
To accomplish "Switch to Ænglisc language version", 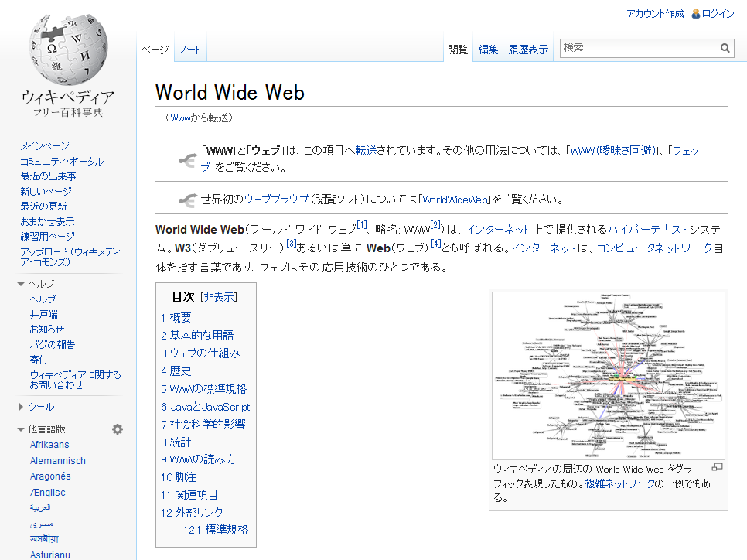I will click(48, 493).
